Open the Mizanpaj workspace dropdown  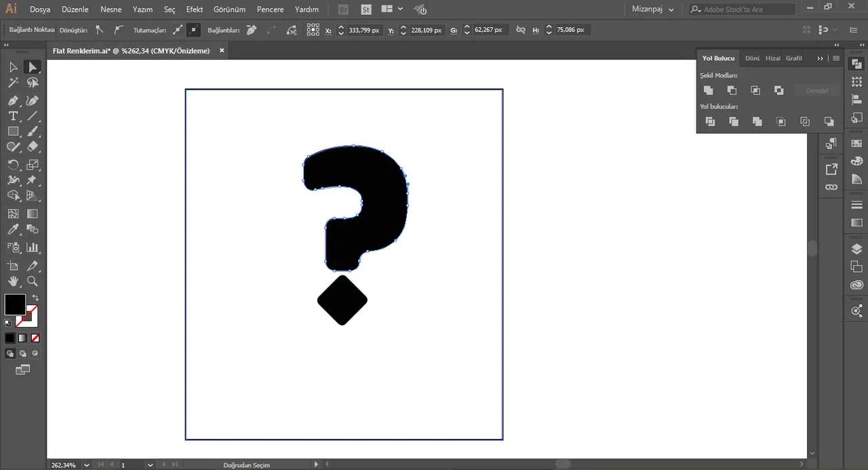[x=652, y=9]
